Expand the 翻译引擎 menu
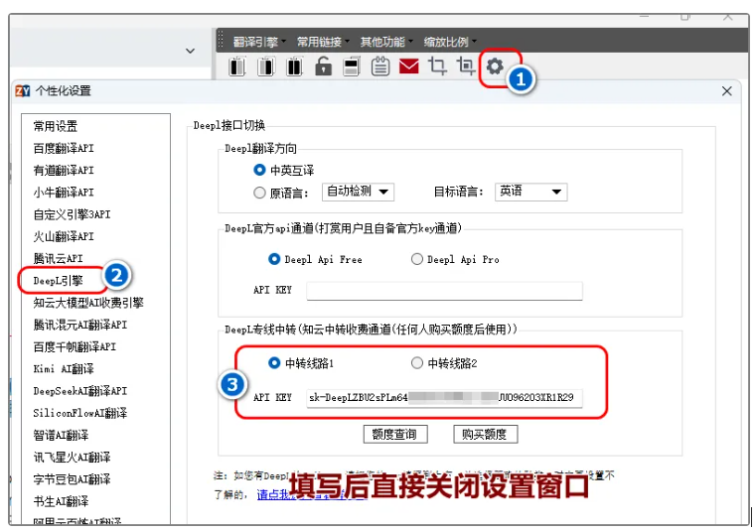Screen dimensions: 756x532 pyautogui.click(x=258, y=42)
